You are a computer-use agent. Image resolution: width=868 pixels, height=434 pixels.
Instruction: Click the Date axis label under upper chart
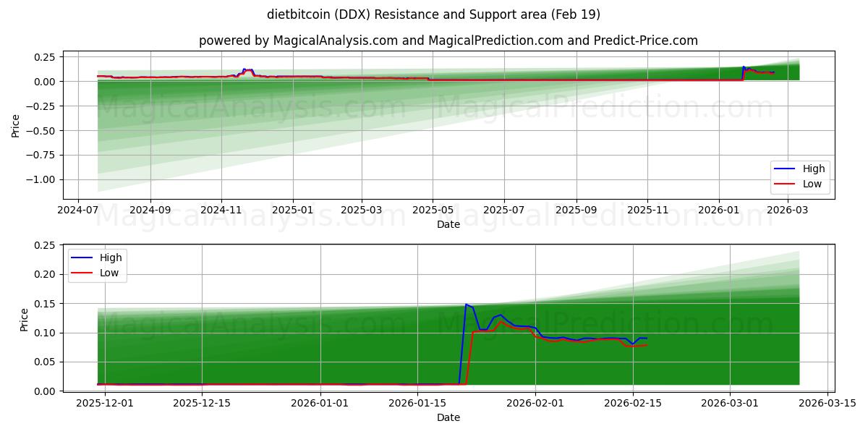(x=448, y=225)
